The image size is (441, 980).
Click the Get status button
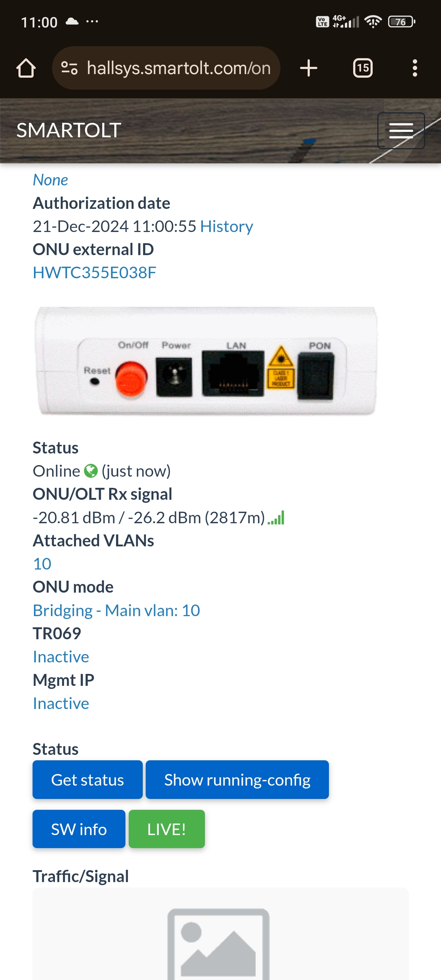tap(87, 779)
